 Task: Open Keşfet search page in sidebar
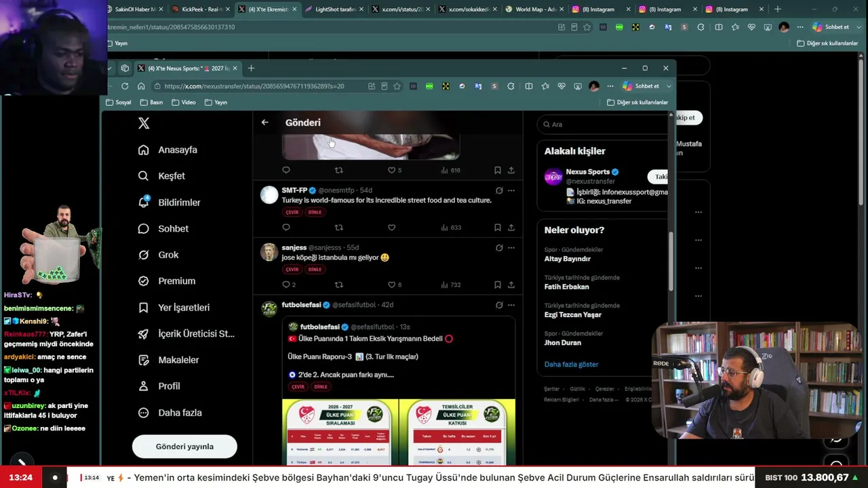click(x=161, y=176)
